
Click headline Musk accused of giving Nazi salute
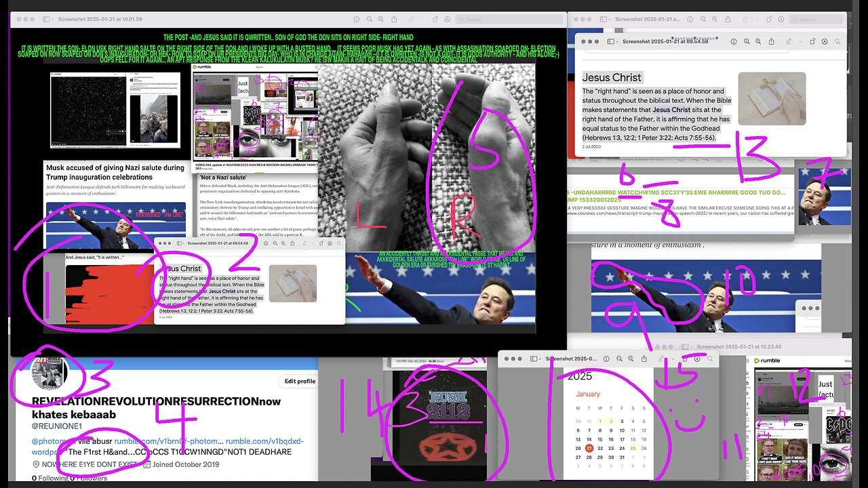pyautogui.click(x=114, y=172)
